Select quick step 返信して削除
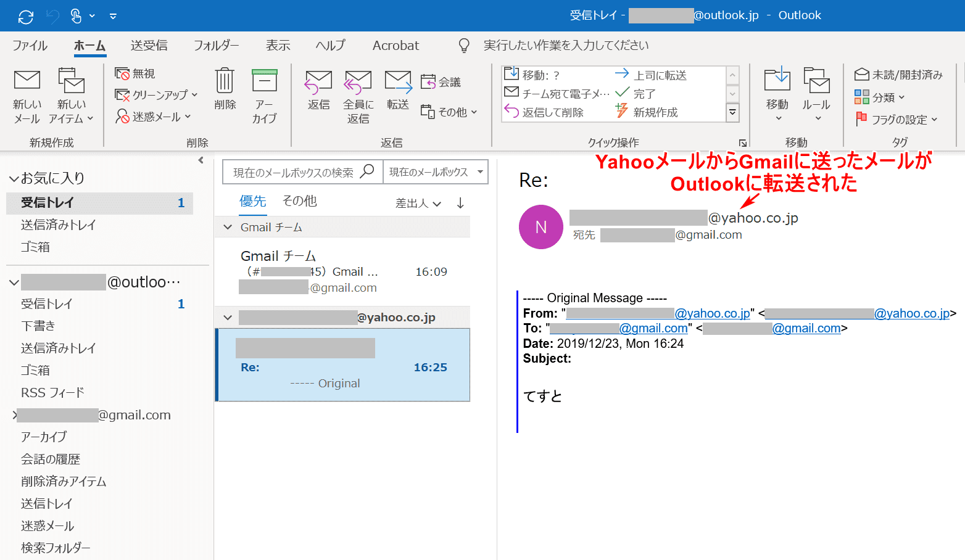965x560 pixels. coord(544,112)
